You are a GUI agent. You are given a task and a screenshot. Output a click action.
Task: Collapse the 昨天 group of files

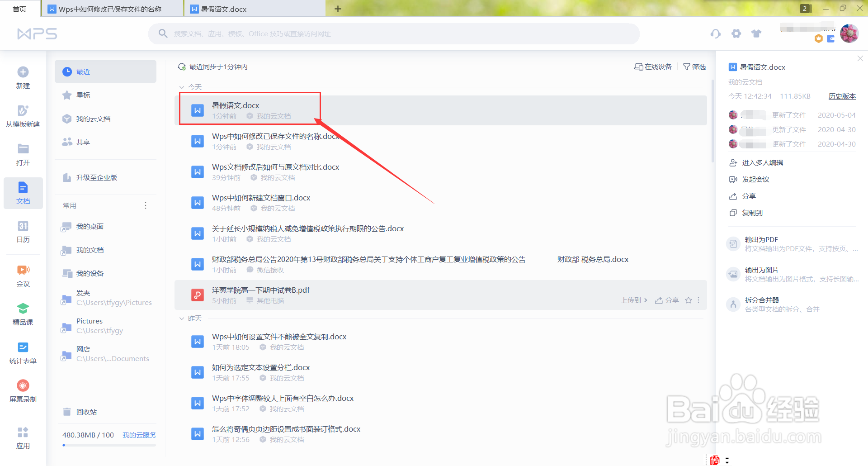(182, 318)
